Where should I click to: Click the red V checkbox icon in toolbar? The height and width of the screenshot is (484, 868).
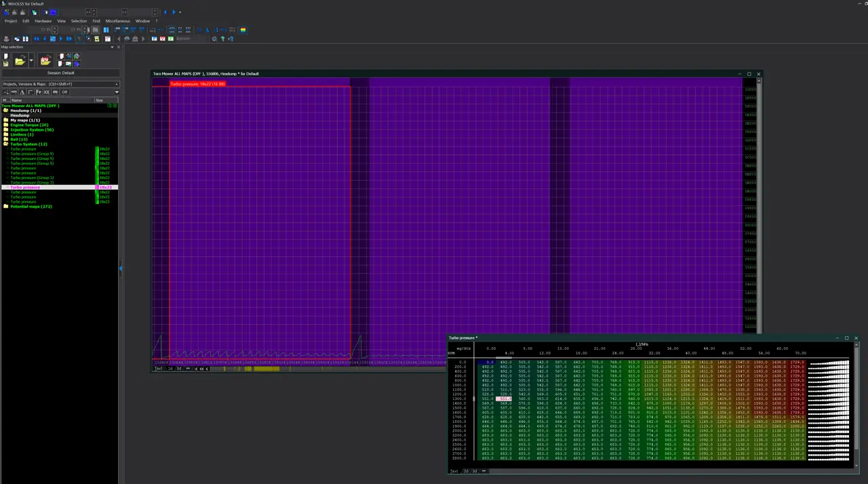tap(162, 39)
